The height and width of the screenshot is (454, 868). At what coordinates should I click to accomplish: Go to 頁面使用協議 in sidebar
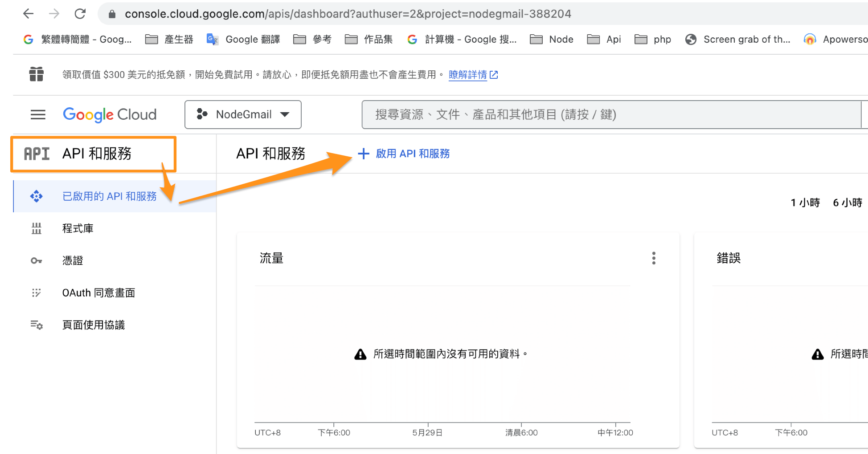(x=94, y=325)
